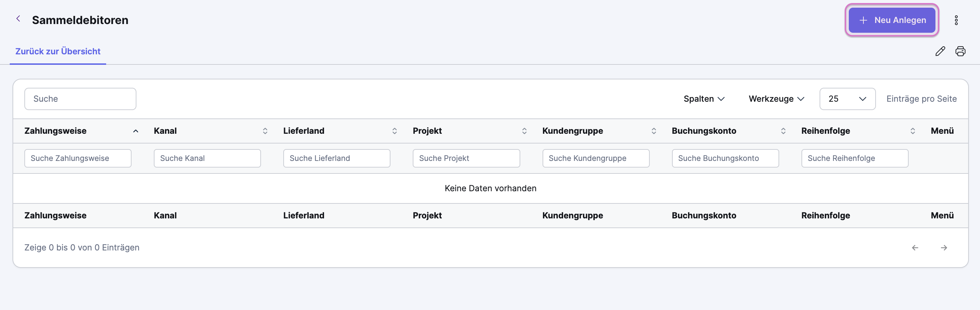Open the 25 entries per page selector
This screenshot has width=980, height=310.
(847, 99)
